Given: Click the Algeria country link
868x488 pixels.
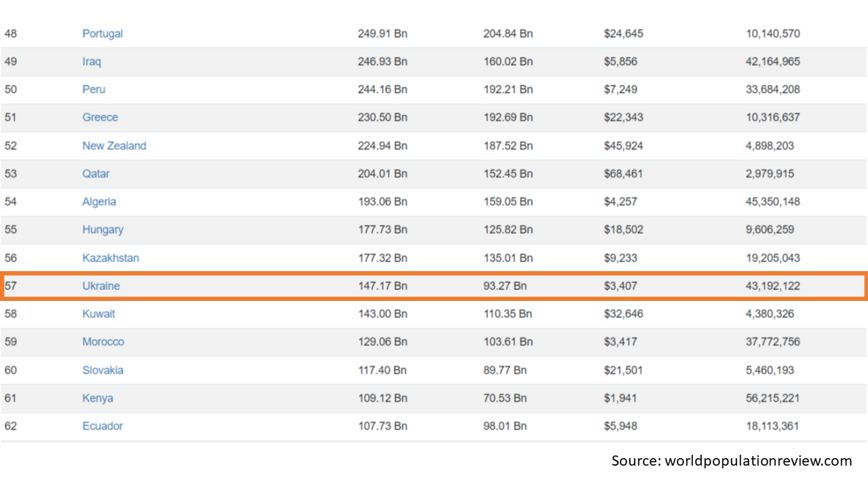Looking at the screenshot, I should click(x=99, y=201).
